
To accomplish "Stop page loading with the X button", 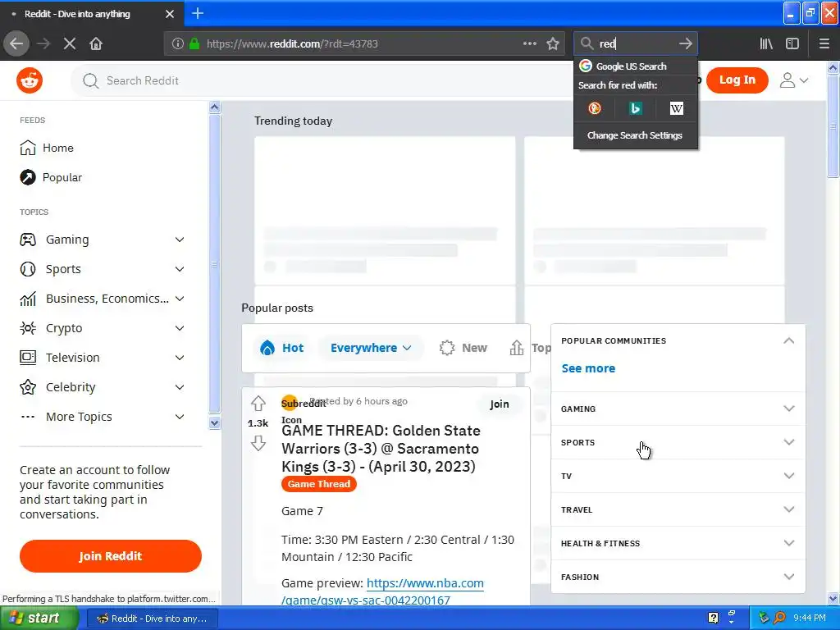I will tap(70, 44).
